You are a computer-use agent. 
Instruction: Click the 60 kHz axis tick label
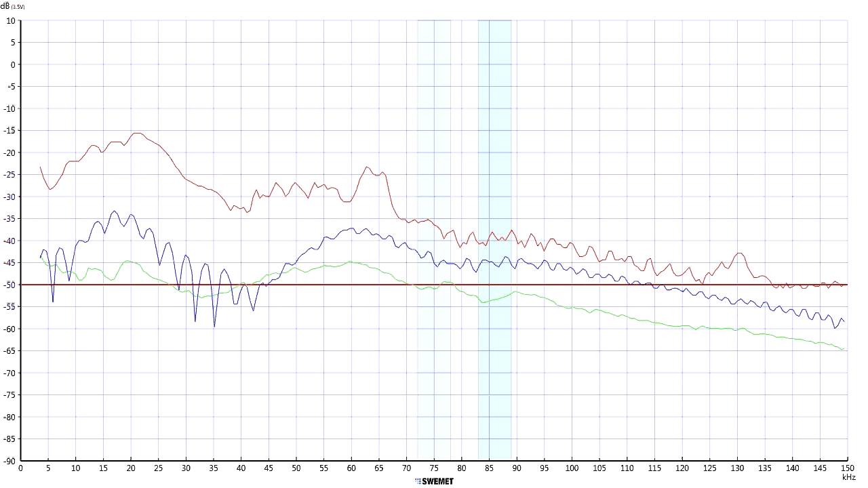[351, 468]
